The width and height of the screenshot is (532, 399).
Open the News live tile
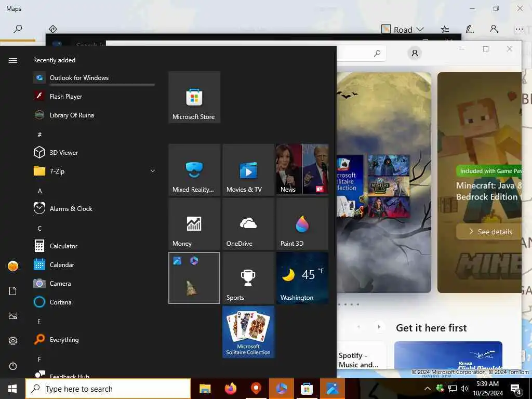(x=302, y=170)
